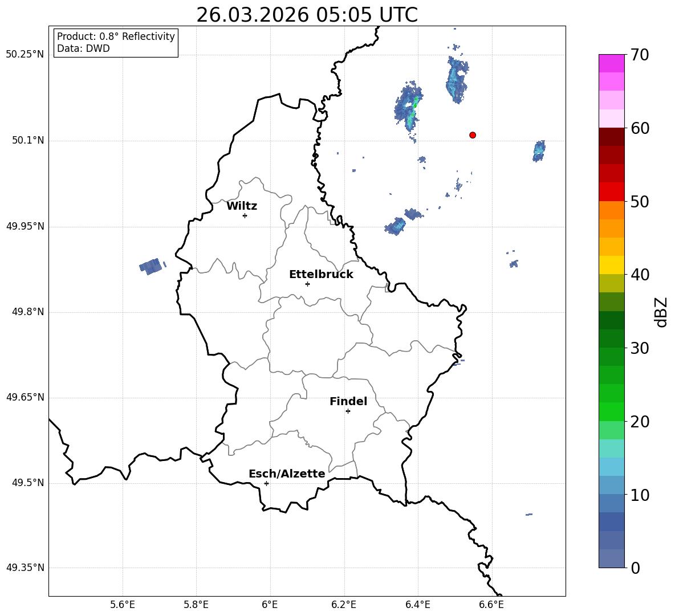Screen dimensions: 675x616
Task: Click the dBZ colorbar axis label
Action: [661, 312]
